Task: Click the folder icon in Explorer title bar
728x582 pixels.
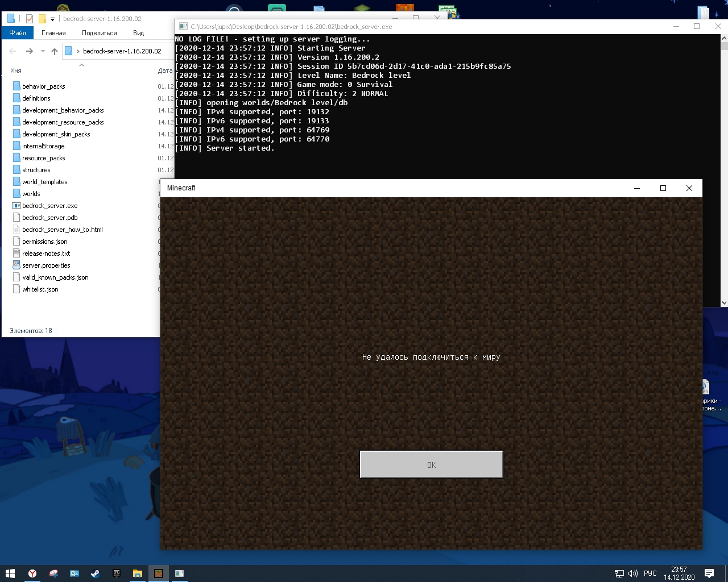Action: coord(11,19)
